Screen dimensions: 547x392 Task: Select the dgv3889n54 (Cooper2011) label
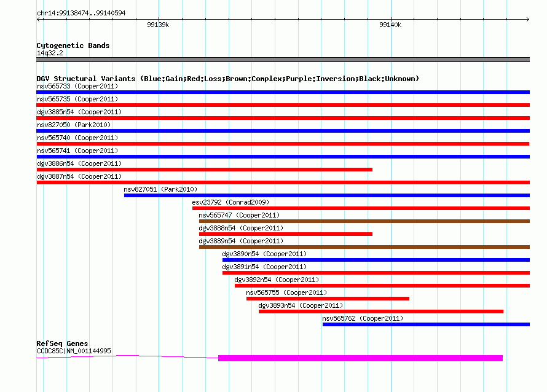coord(241,241)
